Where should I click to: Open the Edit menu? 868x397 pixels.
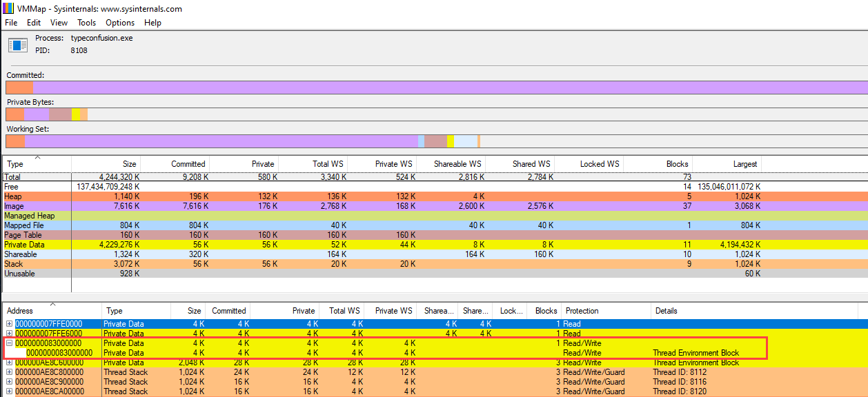pos(34,22)
